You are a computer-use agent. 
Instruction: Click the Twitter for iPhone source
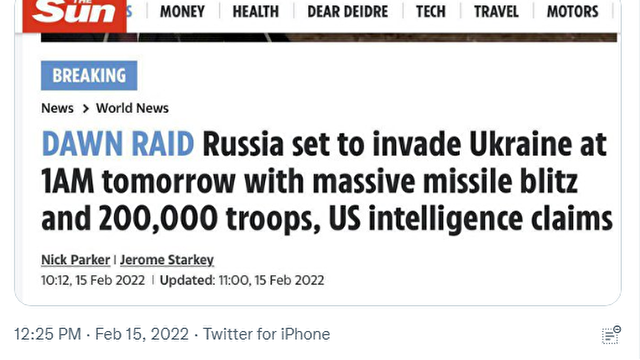267,334
